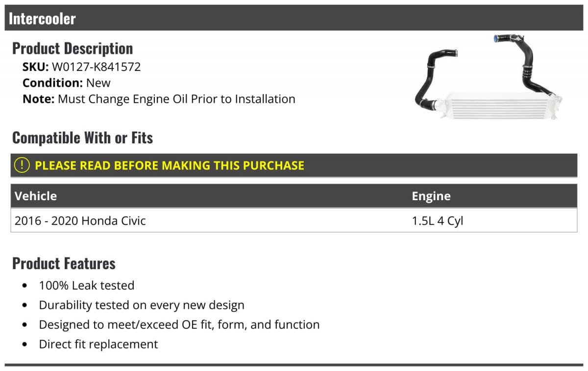Click the Intercooler title header bar

click(294, 19)
